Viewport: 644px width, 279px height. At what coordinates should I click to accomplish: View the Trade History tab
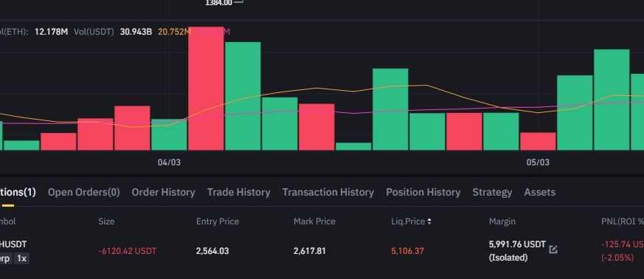pos(238,193)
